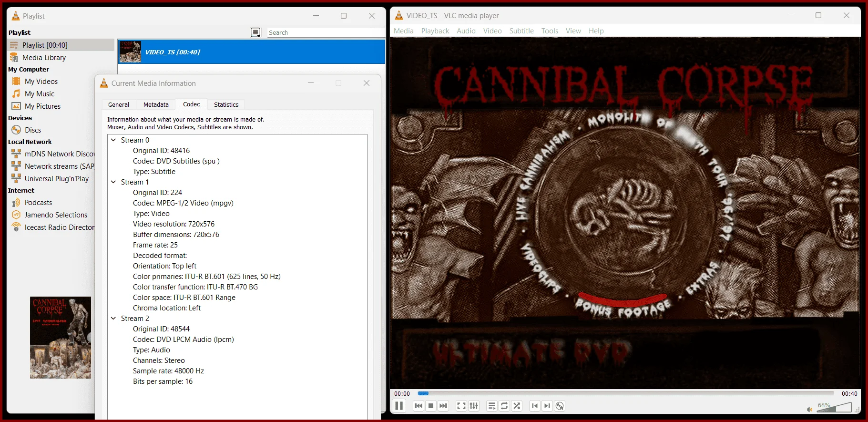The width and height of the screenshot is (868, 422).
Task: Select Network streams (SAP) entry
Action: 52,166
